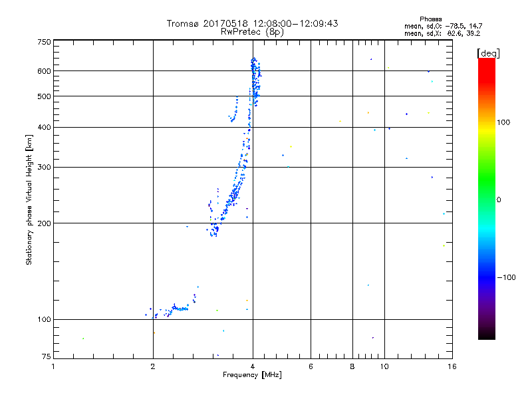The width and height of the screenshot is (532, 399).
Task: Click the x-axis tick label '10'
Action: point(384,366)
